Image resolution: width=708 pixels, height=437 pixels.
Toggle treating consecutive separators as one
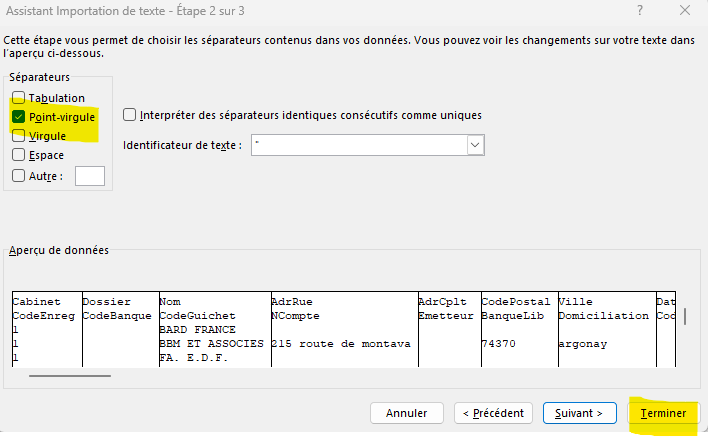point(130,115)
